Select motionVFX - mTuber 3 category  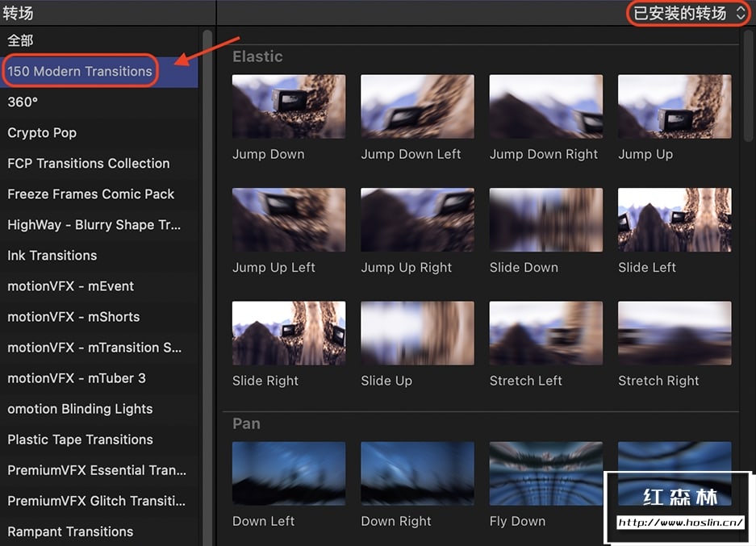pyautogui.click(x=99, y=378)
